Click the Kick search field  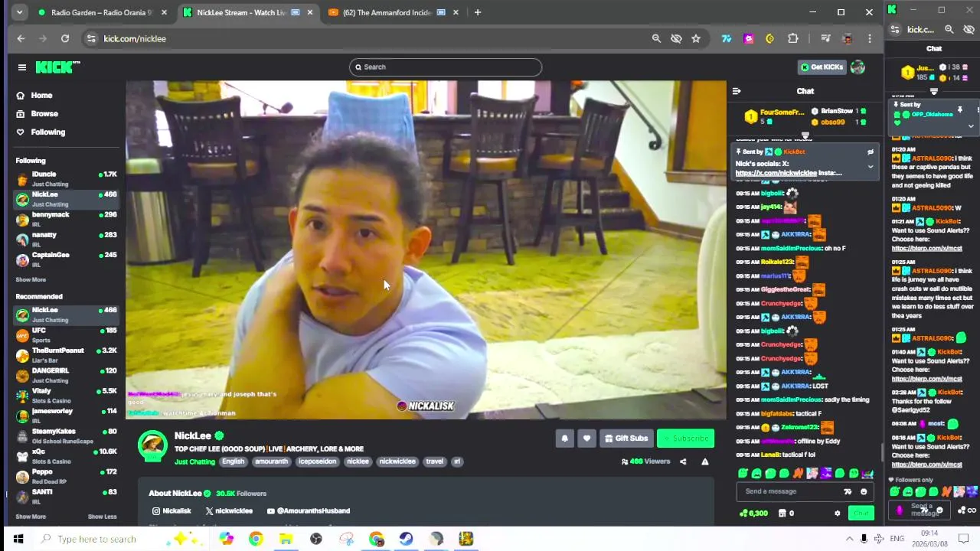coord(446,67)
